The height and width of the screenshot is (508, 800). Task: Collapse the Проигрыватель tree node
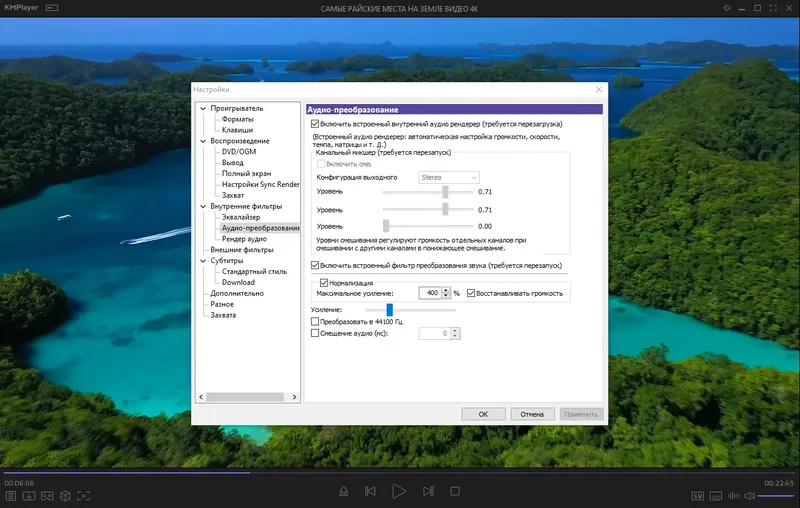(203, 108)
